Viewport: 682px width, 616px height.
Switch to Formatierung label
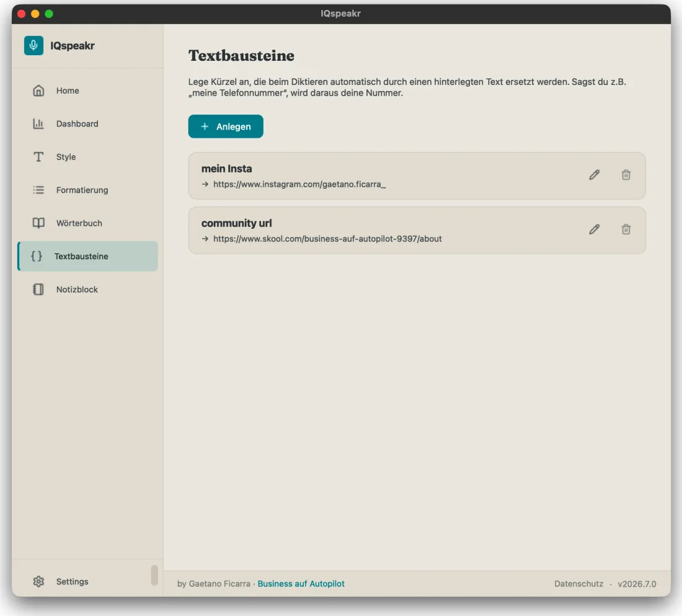click(82, 190)
